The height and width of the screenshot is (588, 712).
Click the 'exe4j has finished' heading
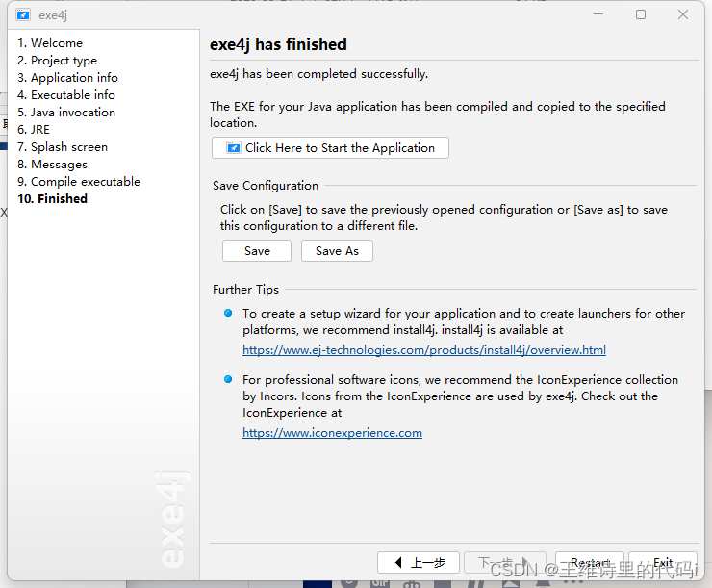pyautogui.click(x=278, y=44)
